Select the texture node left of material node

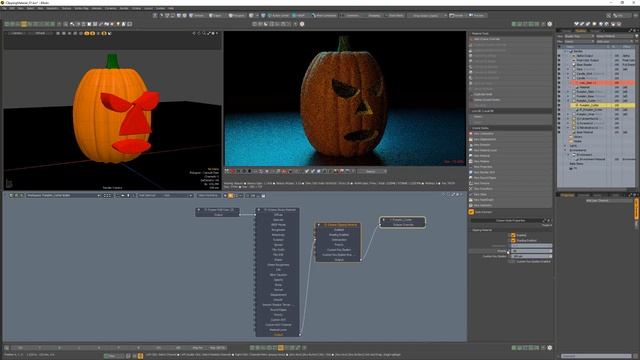pyautogui.click(x=218, y=212)
